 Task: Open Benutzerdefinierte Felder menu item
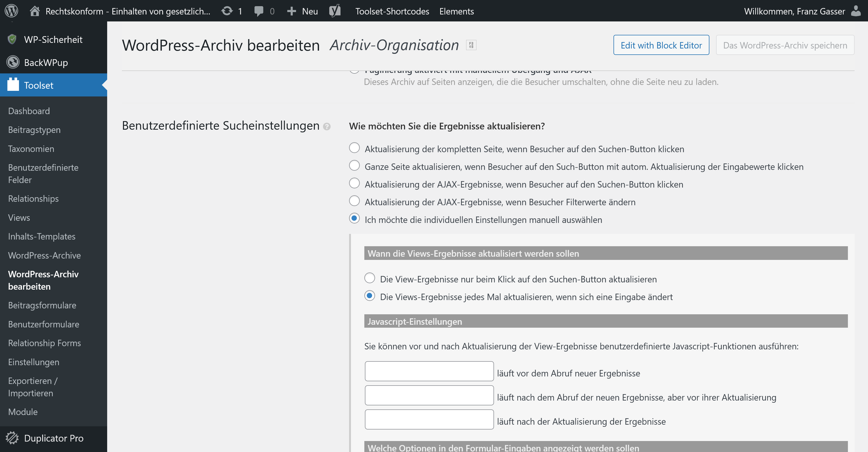click(x=43, y=174)
